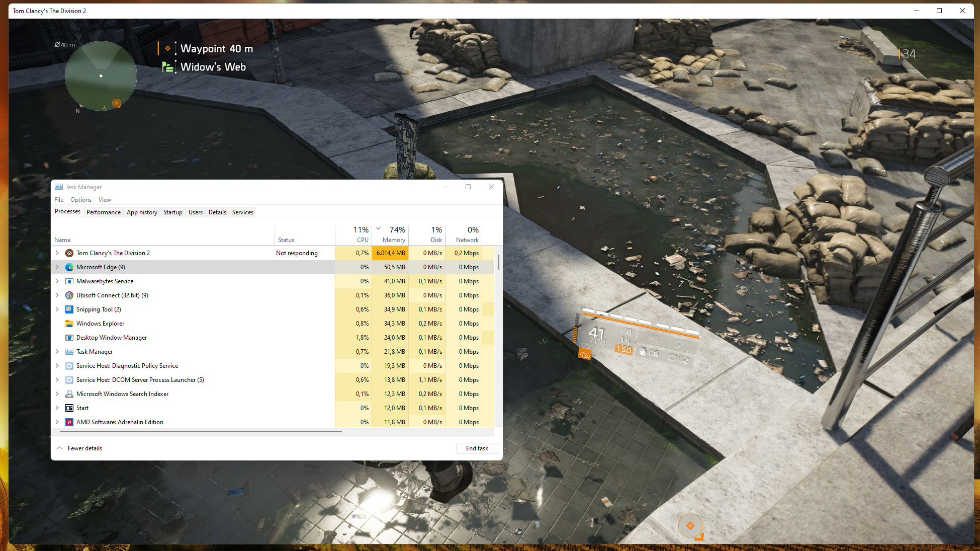Sort processes by the Status column
This screenshot has height=551, width=980.
pyautogui.click(x=305, y=235)
